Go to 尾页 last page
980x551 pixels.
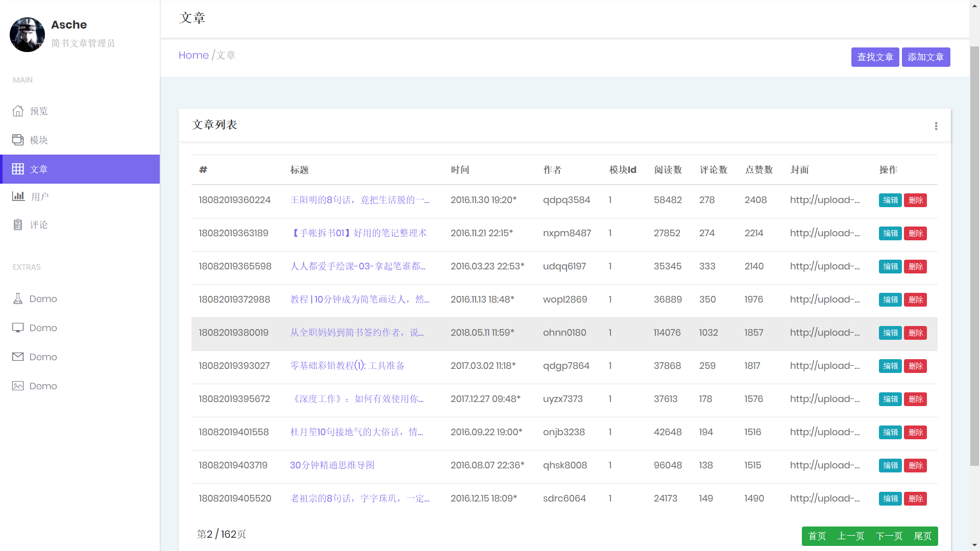[922, 536]
